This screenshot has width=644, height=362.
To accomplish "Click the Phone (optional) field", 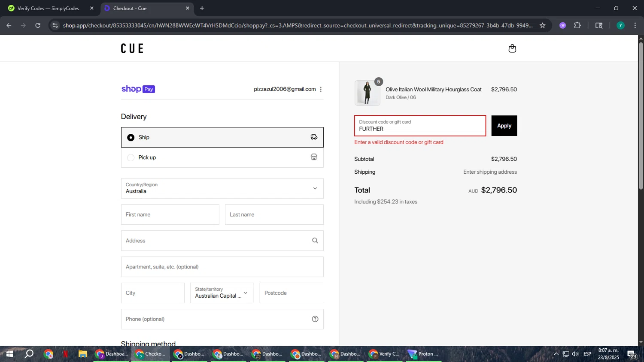I will (222, 319).
